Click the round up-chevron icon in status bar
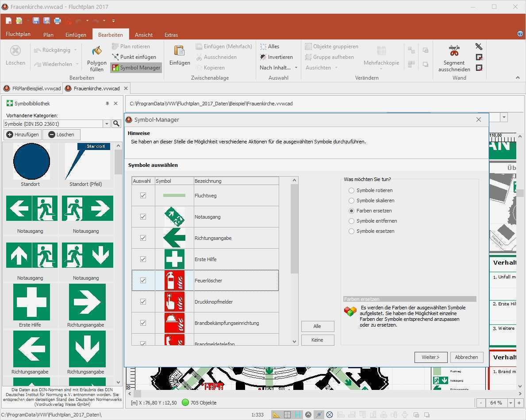 pyautogui.click(x=308, y=415)
